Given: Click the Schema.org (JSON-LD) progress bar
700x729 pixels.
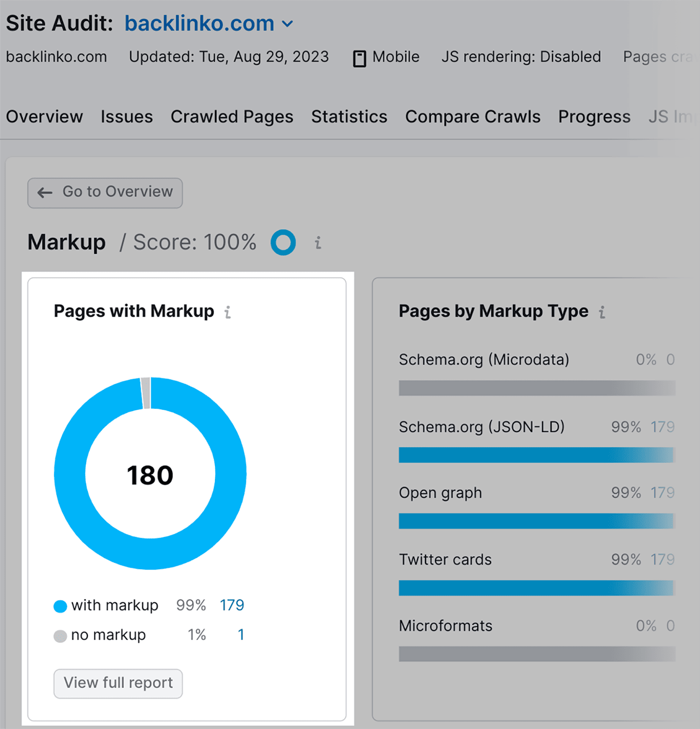Looking at the screenshot, I should [536, 455].
